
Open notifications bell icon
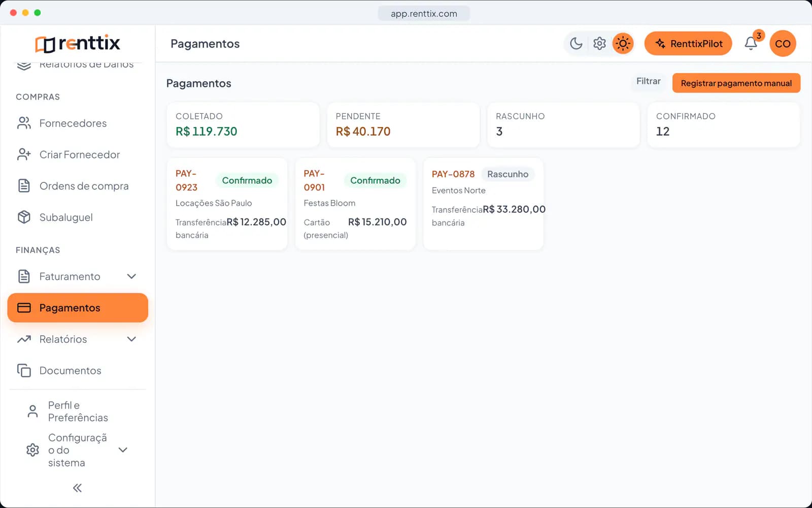(x=751, y=44)
